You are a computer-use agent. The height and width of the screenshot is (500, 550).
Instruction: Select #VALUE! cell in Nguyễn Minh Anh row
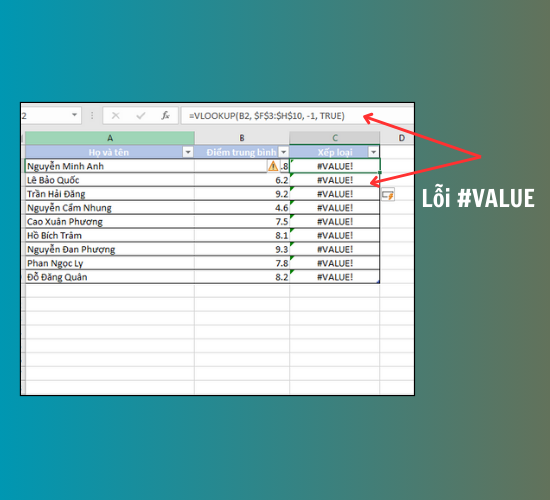pos(335,166)
